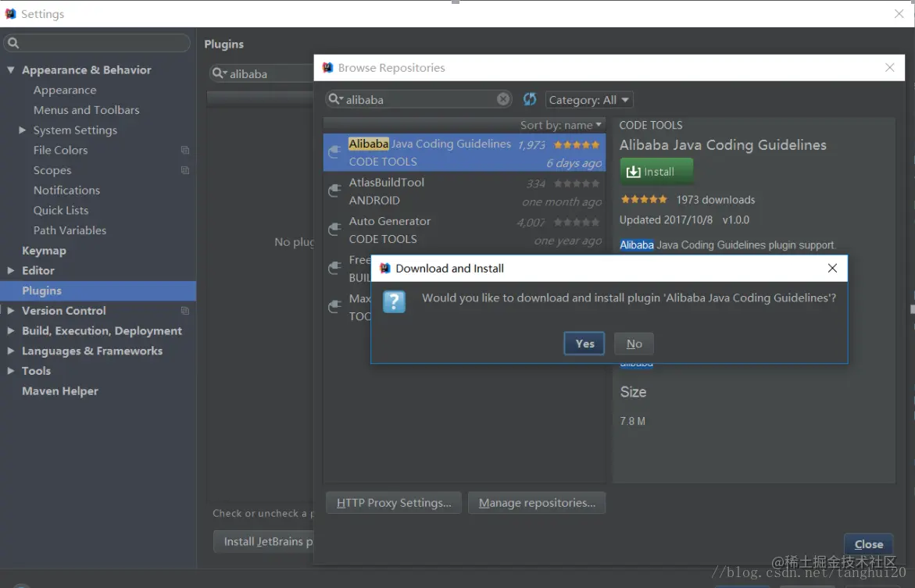Expand Languages & Frameworks node
The image size is (915, 588).
[x=10, y=351]
